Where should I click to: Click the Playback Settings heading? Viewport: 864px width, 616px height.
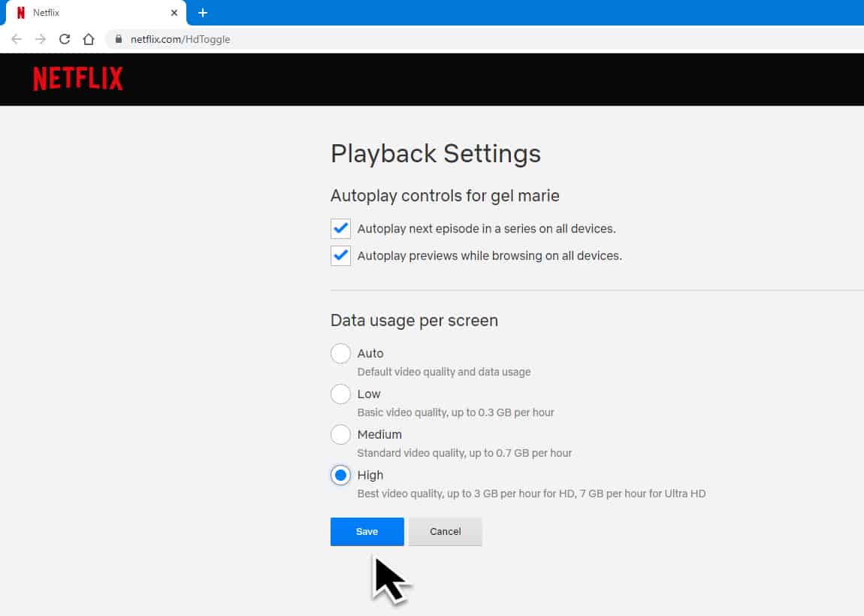(x=435, y=154)
